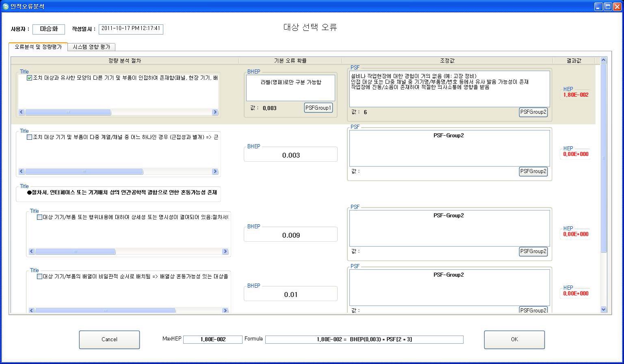Switch to the '오류분석 및 정량평가' tab
Viewport: 624px width, 364px height.
point(38,47)
